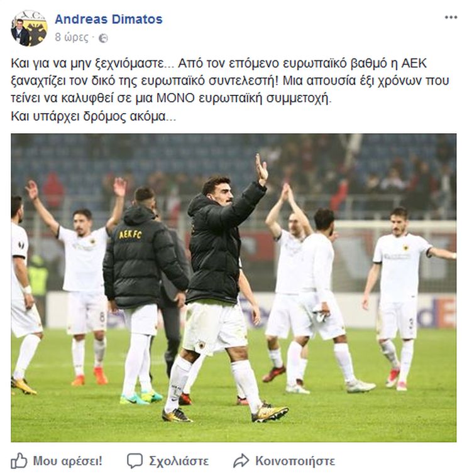The width and height of the screenshot is (462, 476).
Task: Click the thumbs-up Like icon
Action: 19,460
